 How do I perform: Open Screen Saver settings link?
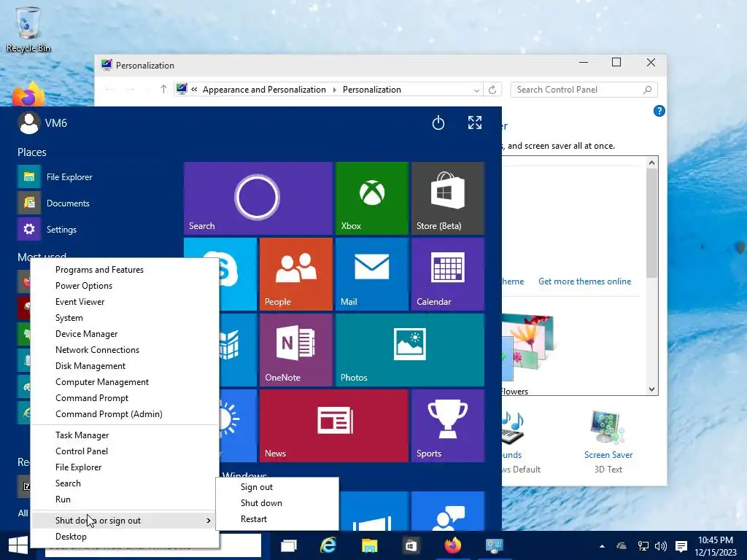coord(608,455)
